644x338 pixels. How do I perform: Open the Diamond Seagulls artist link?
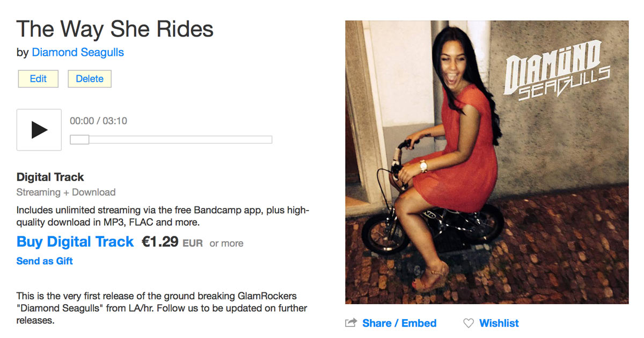click(78, 52)
